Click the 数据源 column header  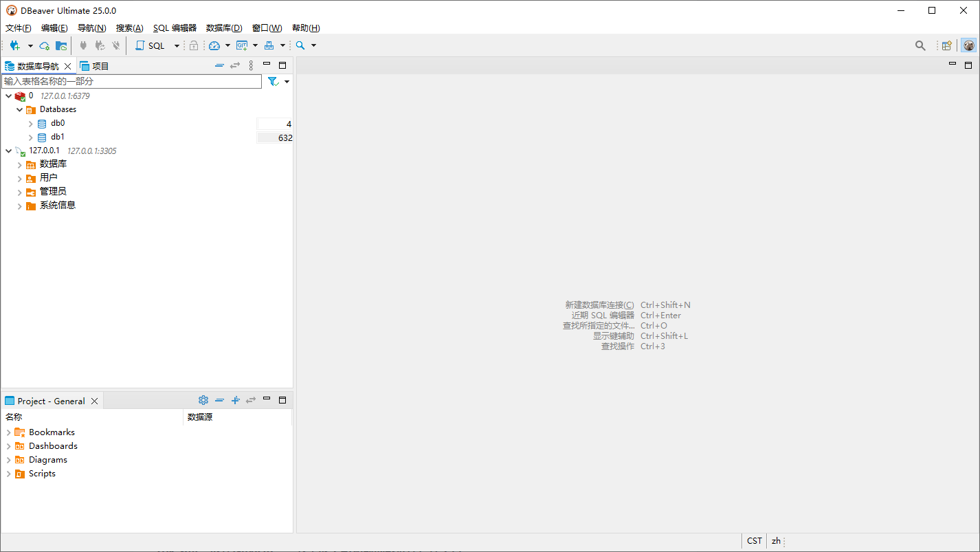[237, 417]
